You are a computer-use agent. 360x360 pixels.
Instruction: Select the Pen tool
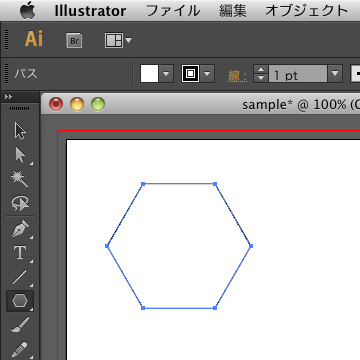20,229
